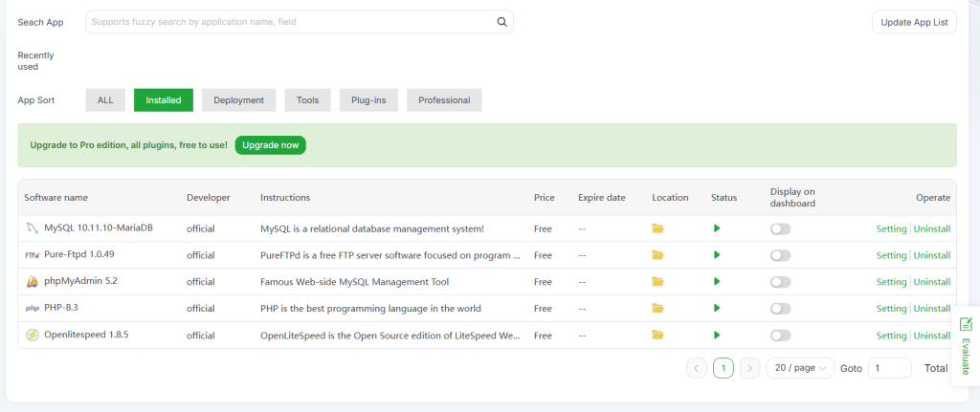980x412 pixels.
Task: Open the MySQL install location folder icon
Action: [x=657, y=228]
